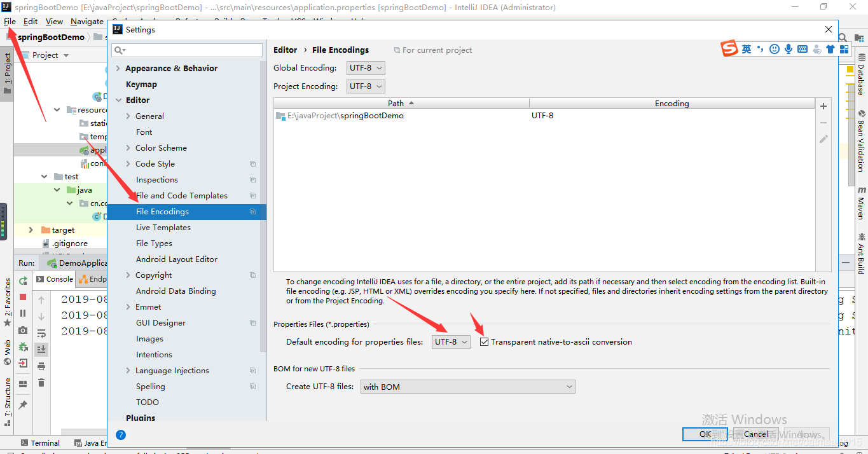Open the Navigate menu

[87, 22]
